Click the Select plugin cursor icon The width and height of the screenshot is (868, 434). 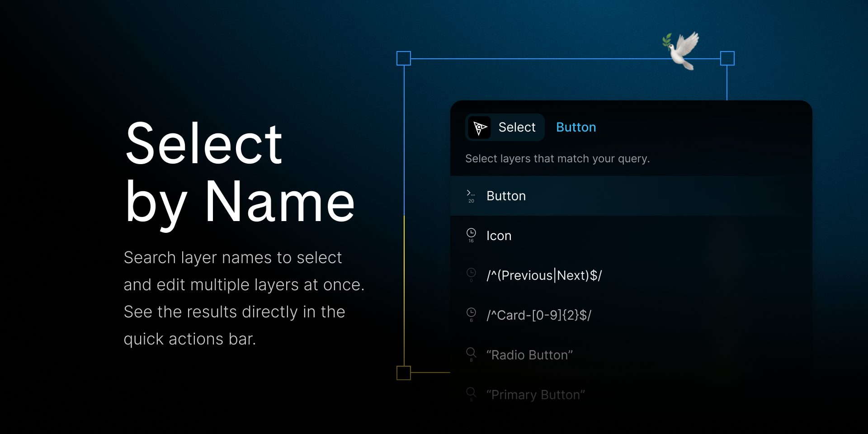coord(480,127)
